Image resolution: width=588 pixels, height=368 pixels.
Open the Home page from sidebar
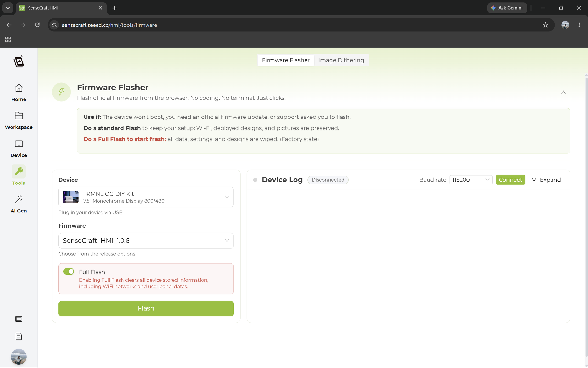click(19, 92)
